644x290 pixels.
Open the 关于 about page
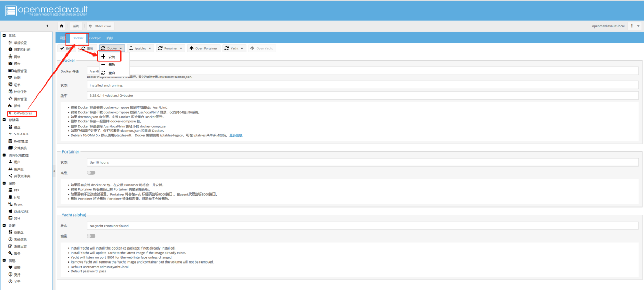[x=17, y=281]
